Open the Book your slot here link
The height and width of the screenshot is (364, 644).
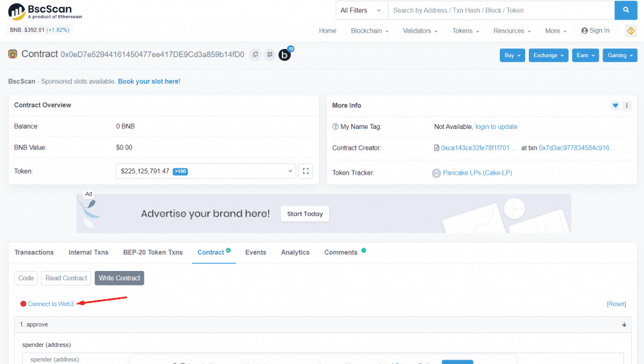[x=149, y=81]
